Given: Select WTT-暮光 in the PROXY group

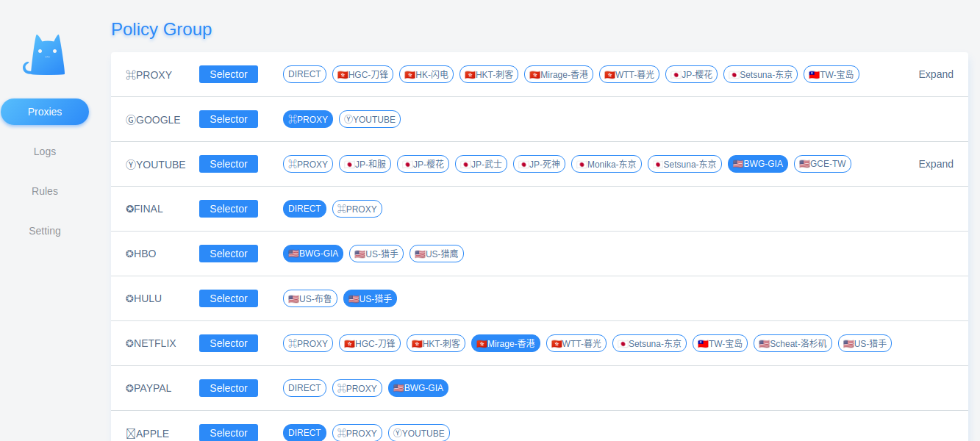Looking at the screenshot, I should pyautogui.click(x=629, y=74).
